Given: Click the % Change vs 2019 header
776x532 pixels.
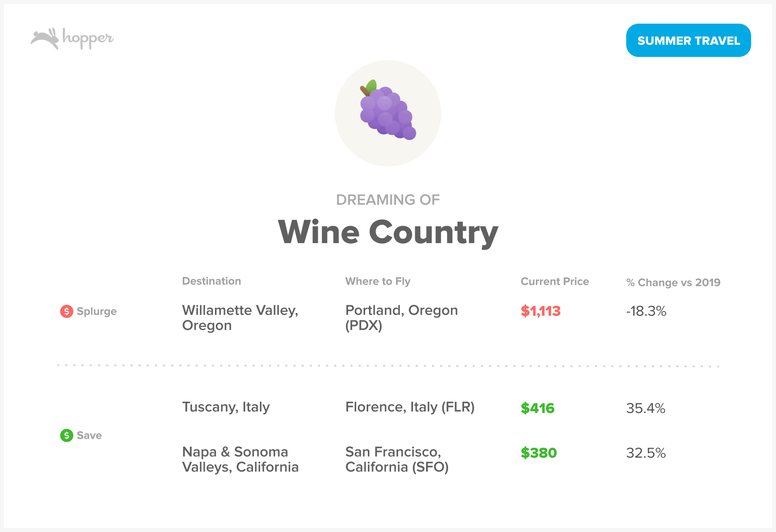Looking at the screenshot, I should (673, 282).
